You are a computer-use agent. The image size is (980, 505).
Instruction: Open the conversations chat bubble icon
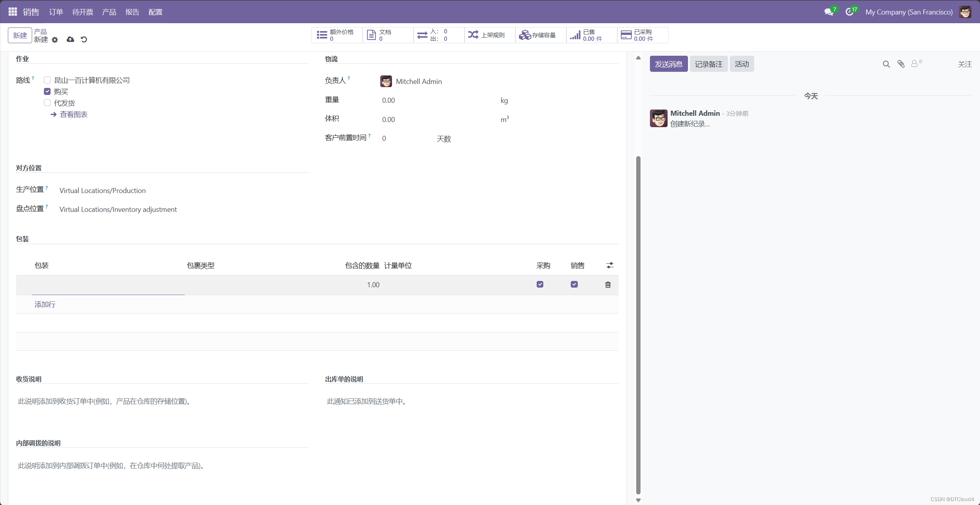(828, 12)
